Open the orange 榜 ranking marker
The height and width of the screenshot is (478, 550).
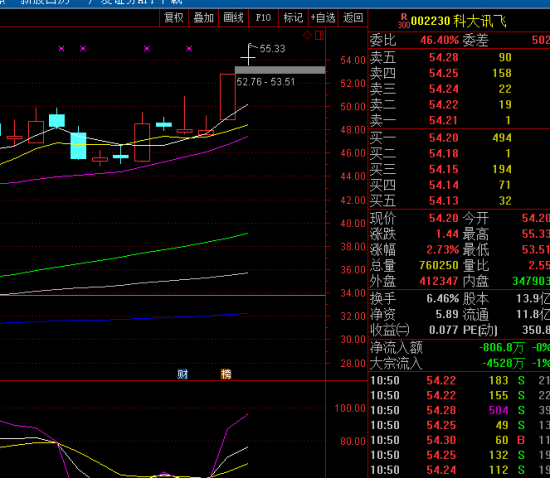(x=226, y=374)
